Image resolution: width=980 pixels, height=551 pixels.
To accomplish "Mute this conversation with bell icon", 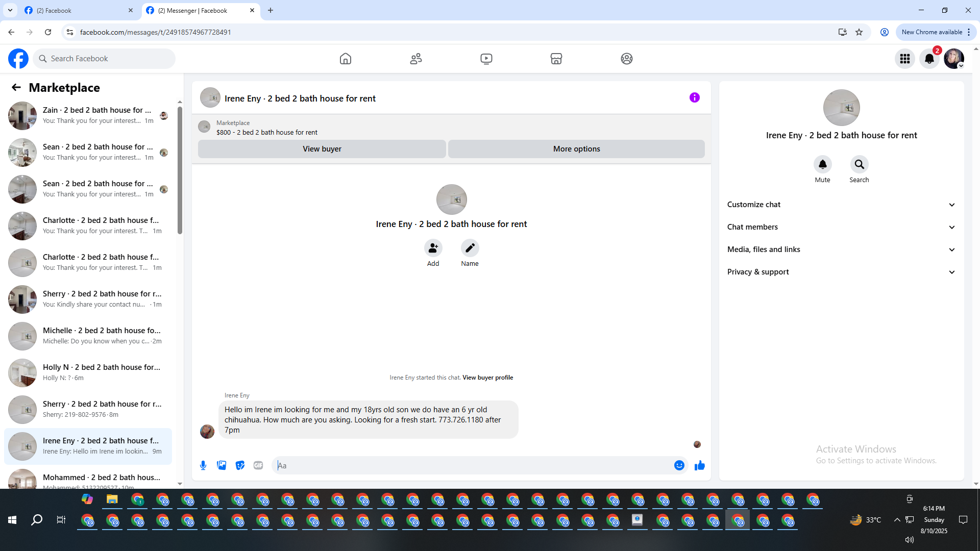I will coord(822,164).
